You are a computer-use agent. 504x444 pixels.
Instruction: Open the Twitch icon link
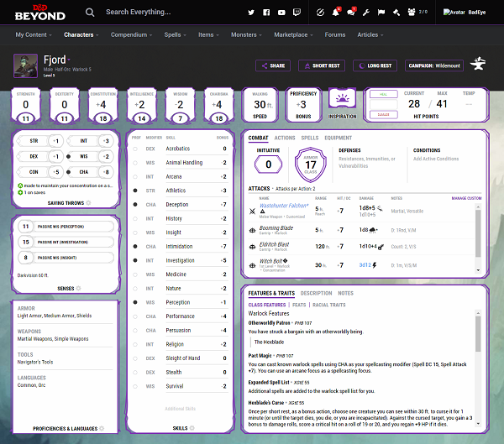(297, 13)
